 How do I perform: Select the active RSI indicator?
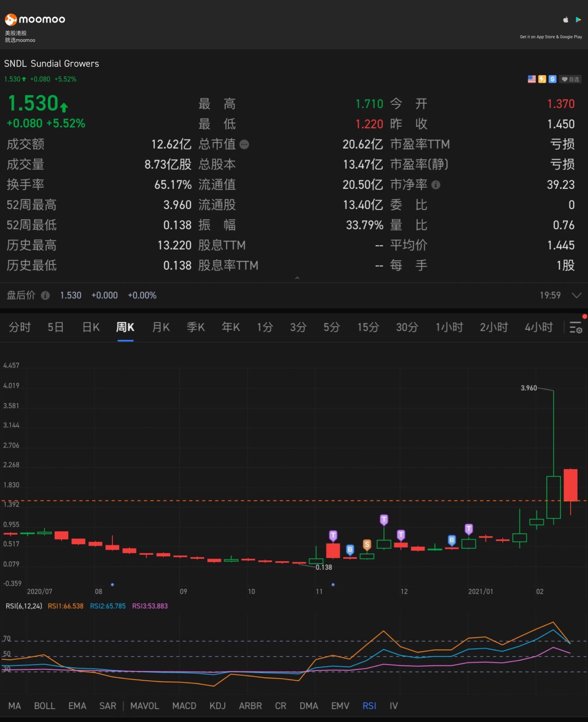coord(369,706)
